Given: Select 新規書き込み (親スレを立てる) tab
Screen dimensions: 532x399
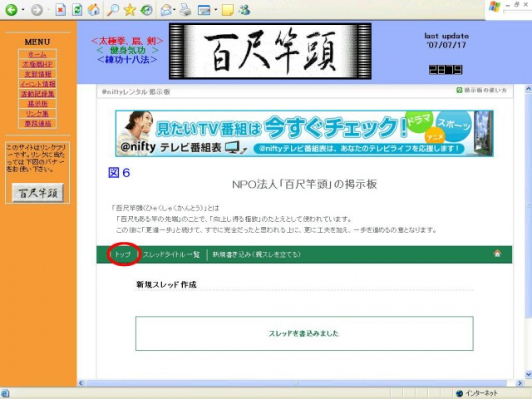Looking at the screenshot, I should click(x=255, y=254).
